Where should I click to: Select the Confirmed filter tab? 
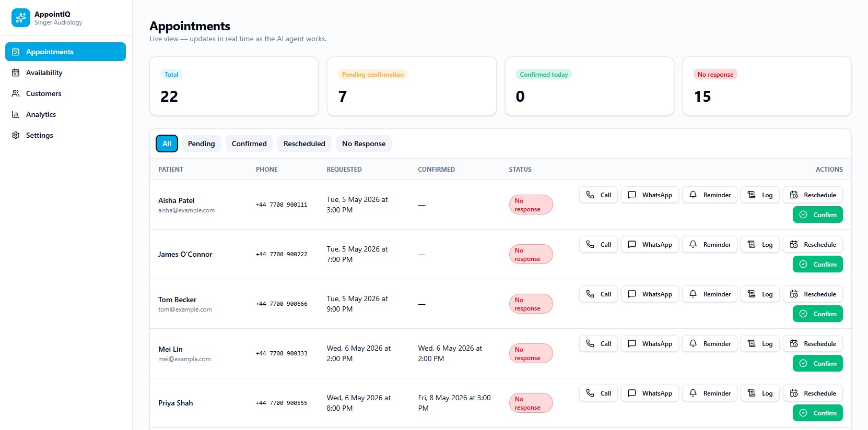(249, 144)
